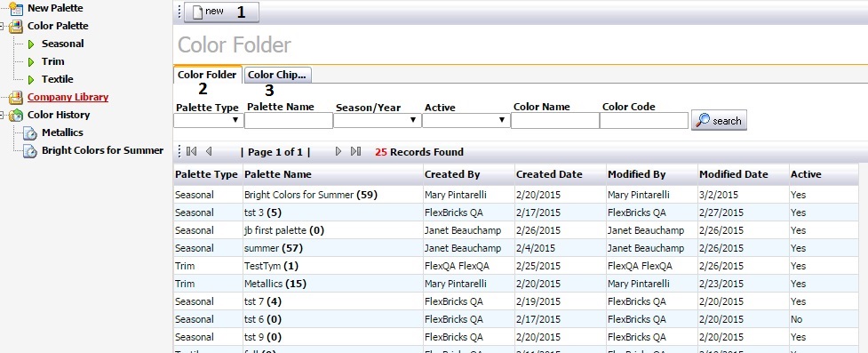Select Bright Colors for Summer tree item
Viewport: 868px width, 353px height.
tap(102, 150)
